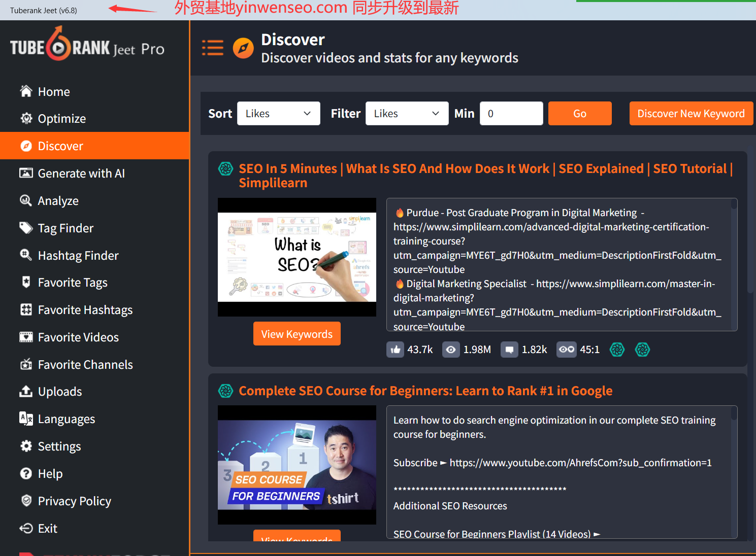Open the Filter dropdown set to Likes
This screenshot has height=556, width=756.
pos(407,114)
